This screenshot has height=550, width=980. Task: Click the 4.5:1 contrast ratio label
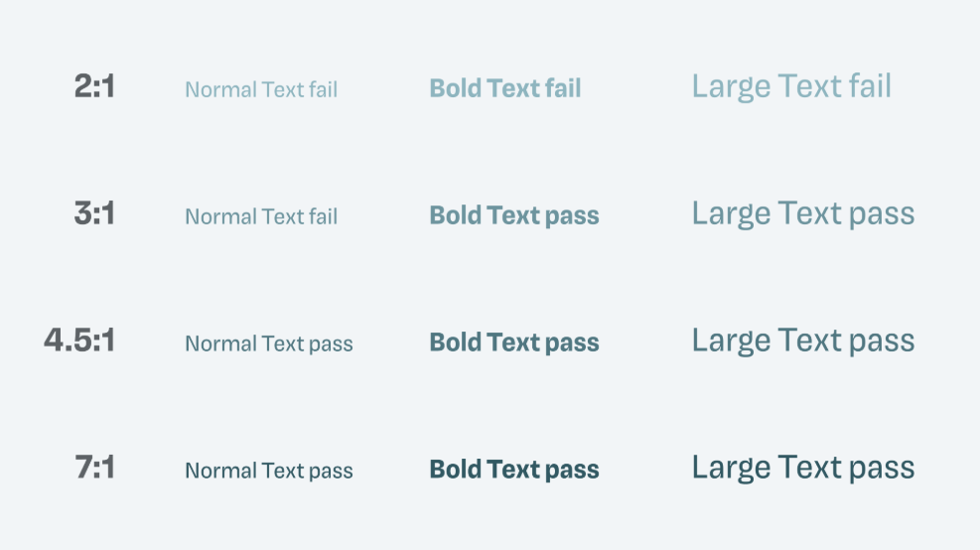[x=79, y=341]
